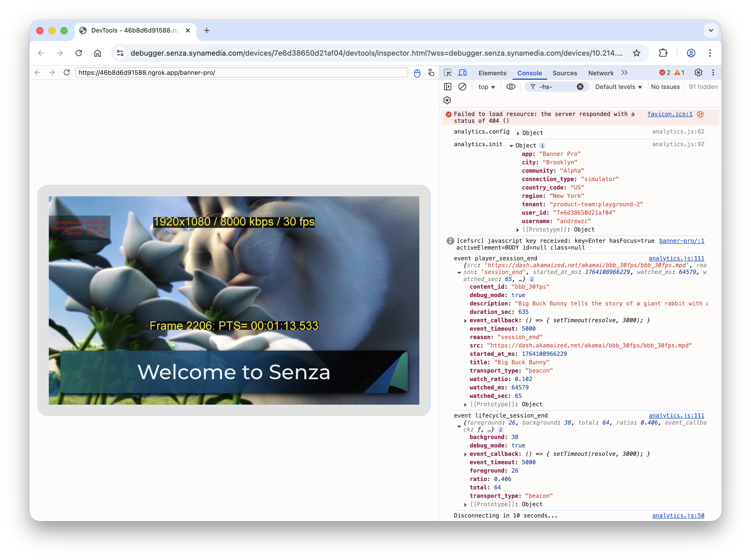The width and height of the screenshot is (751, 560).
Task: Toggle the device toolbar icon
Action: pos(462,72)
